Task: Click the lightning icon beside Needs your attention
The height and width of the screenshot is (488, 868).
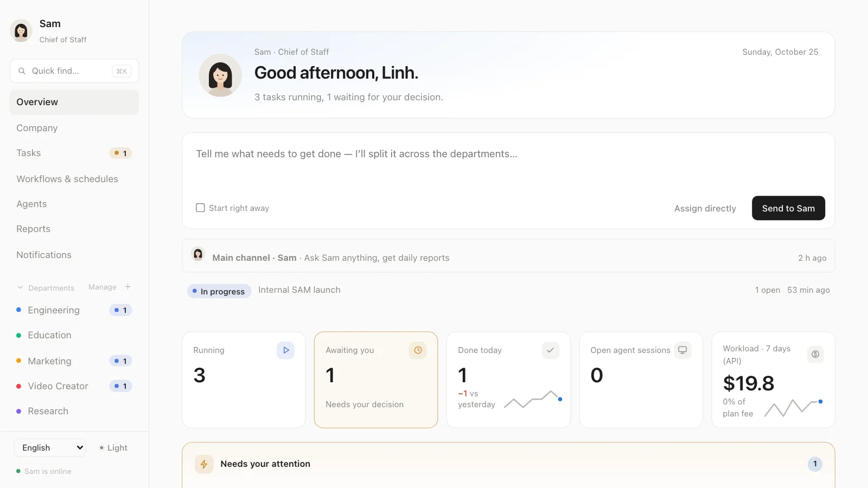Action: 204,464
